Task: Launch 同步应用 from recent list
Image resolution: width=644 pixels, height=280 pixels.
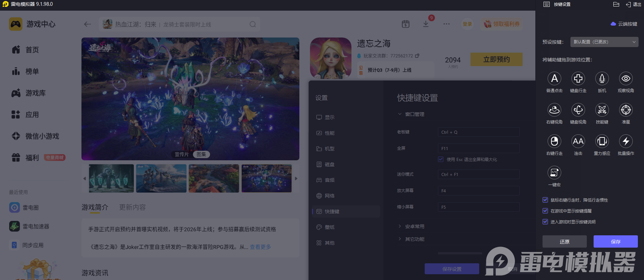Action: point(26,245)
